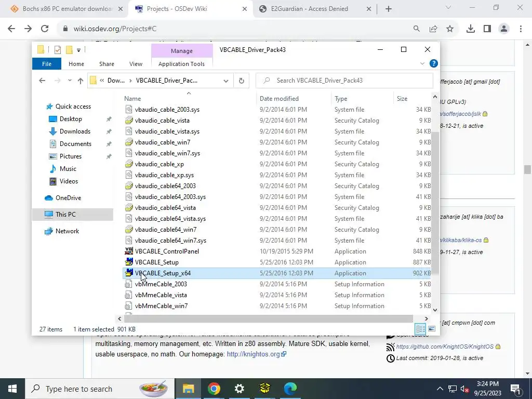The image size is (532, 399).
Task: Open the File menu in Explorer
Action: (47, 64)
